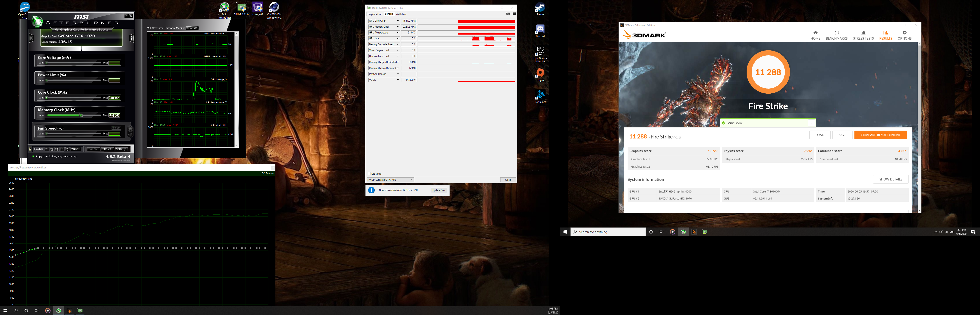Open GPU Temperature sensor dropdown

click(398, 32)
